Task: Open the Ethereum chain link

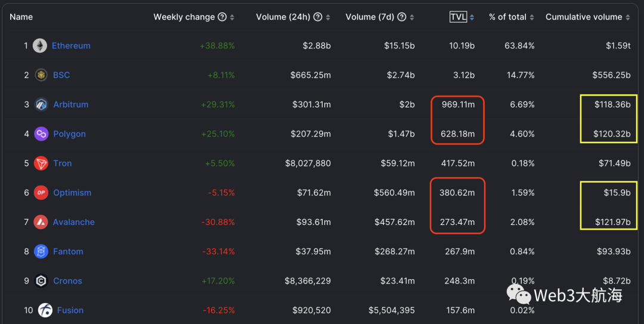Action: (x=71, y=46)
